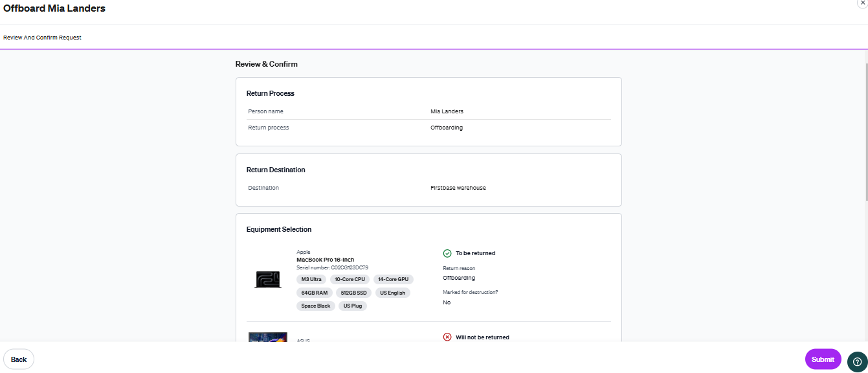Screen dimensions: 868x373
Task: Click the "Marked for destruction?" label
Action: point(471,292)
